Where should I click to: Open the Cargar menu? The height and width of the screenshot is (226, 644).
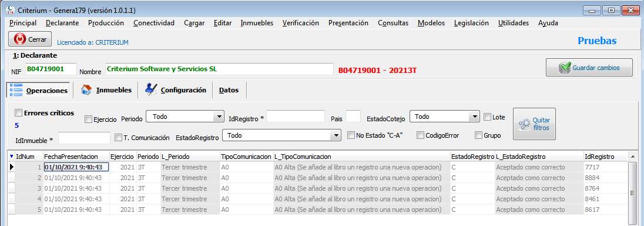click(x=194, y=23)
